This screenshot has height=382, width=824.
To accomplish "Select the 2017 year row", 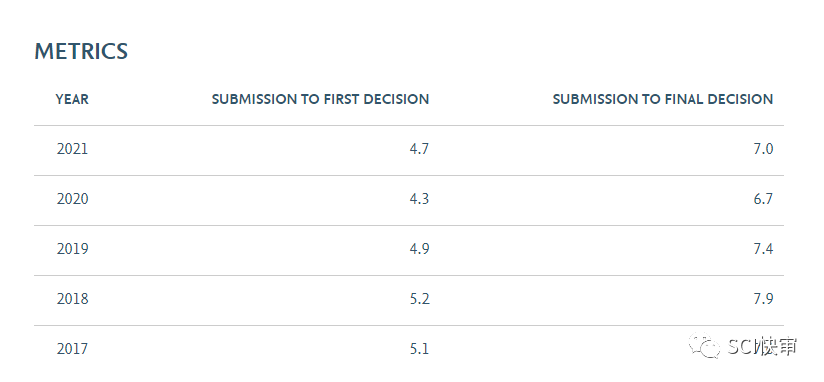I will coord(409,350).
